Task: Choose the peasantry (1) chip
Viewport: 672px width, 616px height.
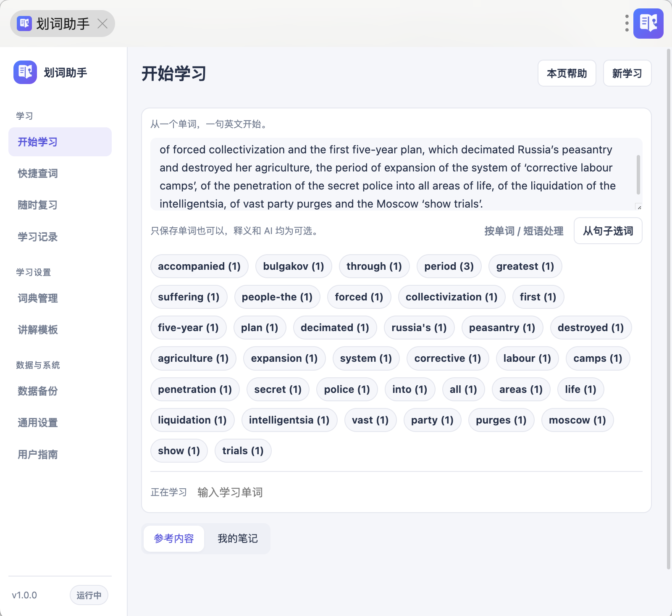Action: point(502,327)
